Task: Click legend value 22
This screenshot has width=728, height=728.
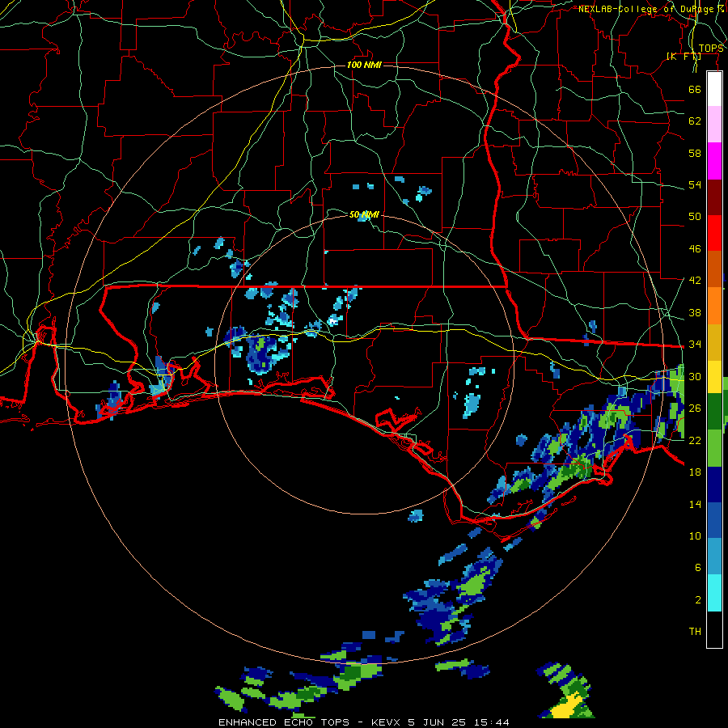Action: (x=695, y=440)
